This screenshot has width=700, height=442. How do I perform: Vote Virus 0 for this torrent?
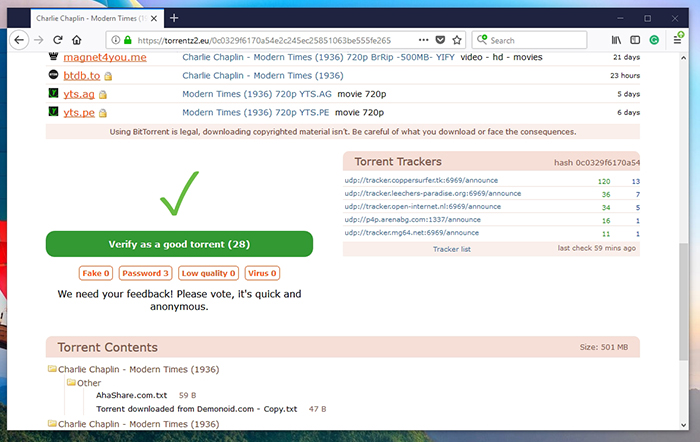tap(262, 273)
